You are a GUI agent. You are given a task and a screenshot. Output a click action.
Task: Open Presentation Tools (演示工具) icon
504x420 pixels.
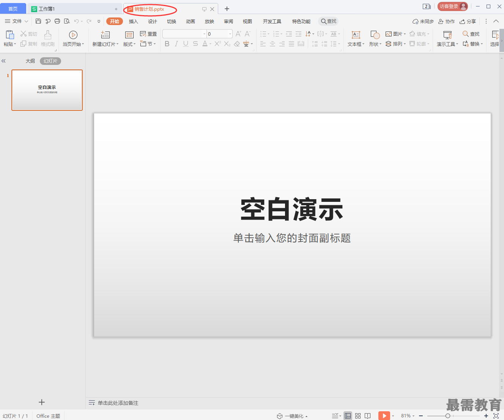[447, 35]
